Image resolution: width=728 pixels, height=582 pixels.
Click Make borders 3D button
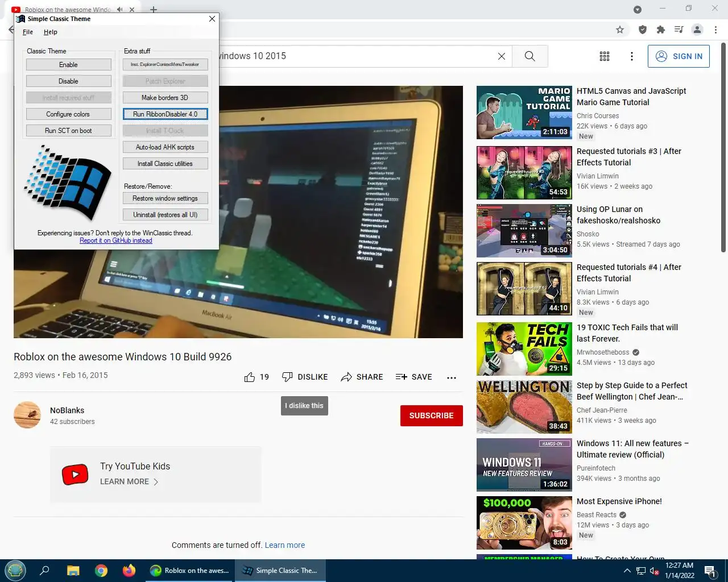point(165,98)
